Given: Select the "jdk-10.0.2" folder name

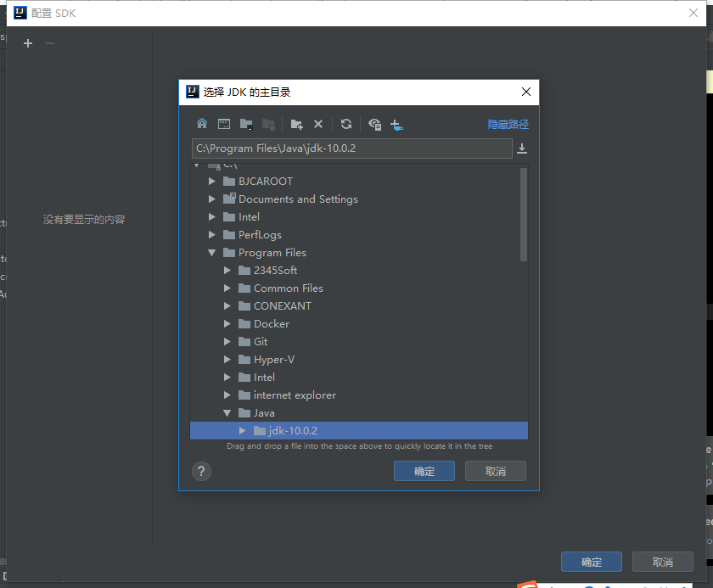Looking at the screenshot, I should tap(293, 431).
